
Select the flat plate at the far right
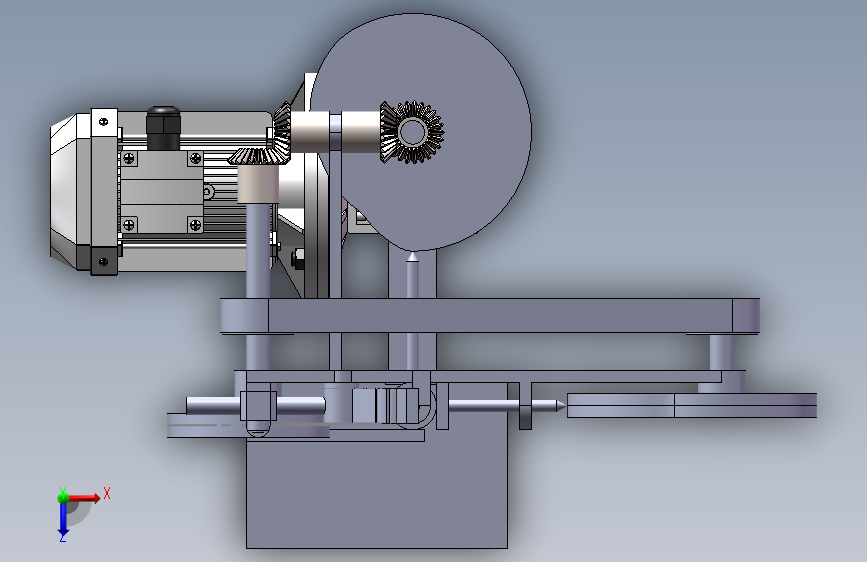point(692,405)
